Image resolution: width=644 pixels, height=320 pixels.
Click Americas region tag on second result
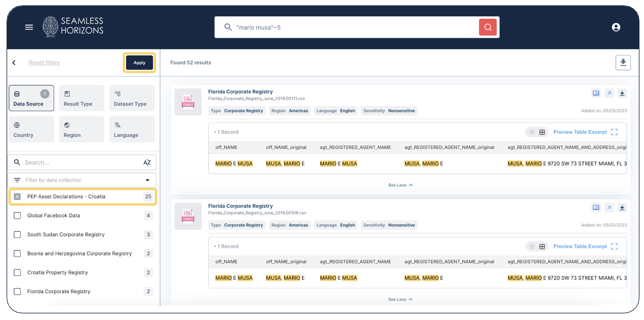pos(289,225)
